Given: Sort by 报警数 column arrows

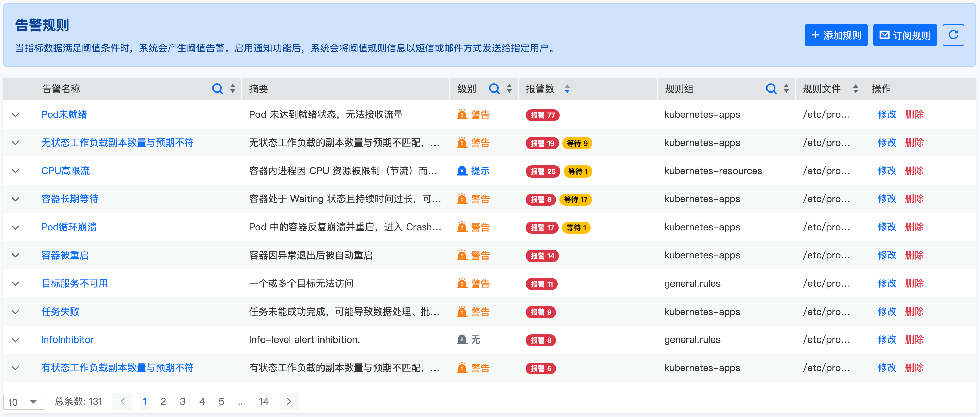Looking at the screenshot, I should coord(567,89).
